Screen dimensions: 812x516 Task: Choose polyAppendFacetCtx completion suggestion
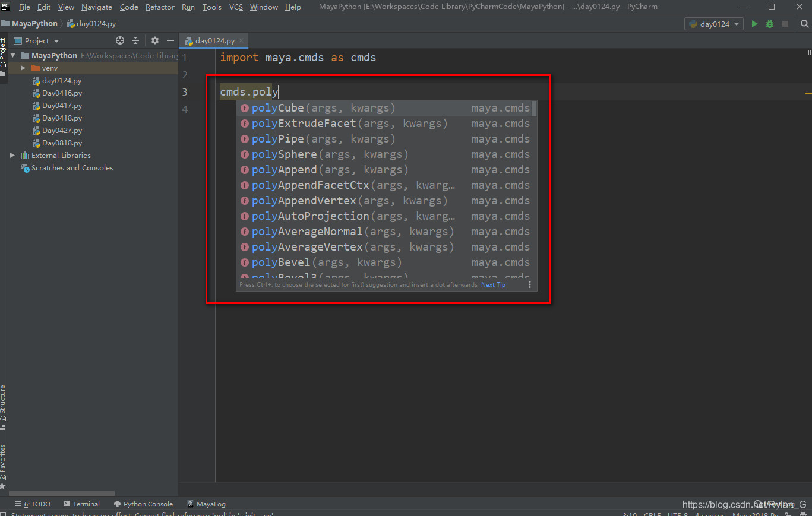click(385, 185)
